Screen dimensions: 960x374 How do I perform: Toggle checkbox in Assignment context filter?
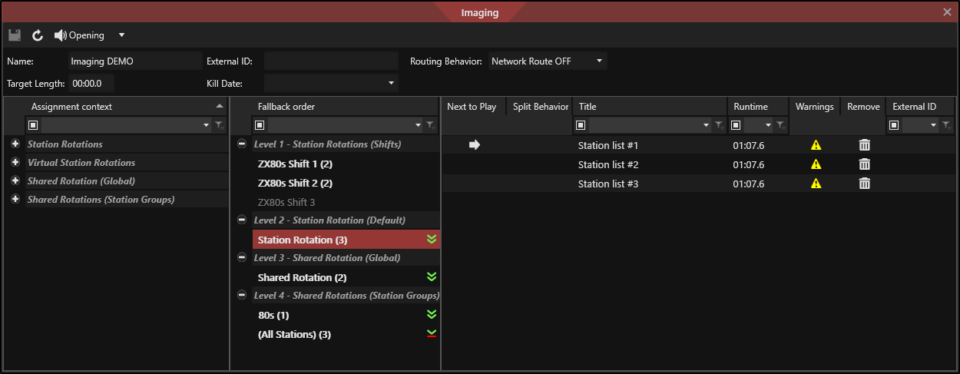[x=33, y=125]
